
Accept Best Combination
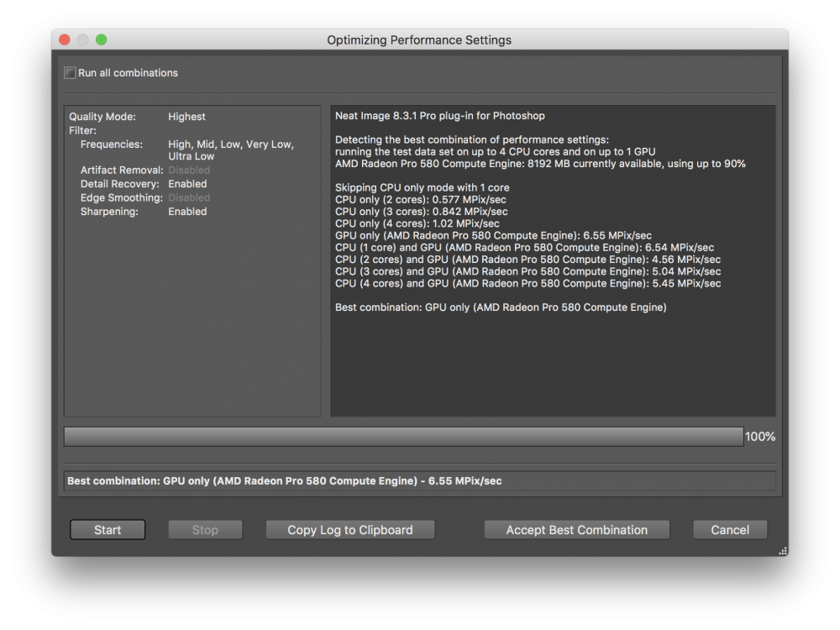click(x=577, y=530)
